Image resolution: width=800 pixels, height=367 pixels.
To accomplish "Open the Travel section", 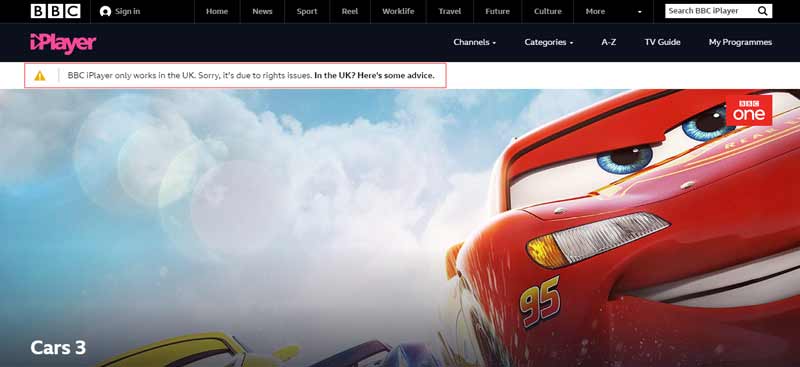I will [449, 11].
